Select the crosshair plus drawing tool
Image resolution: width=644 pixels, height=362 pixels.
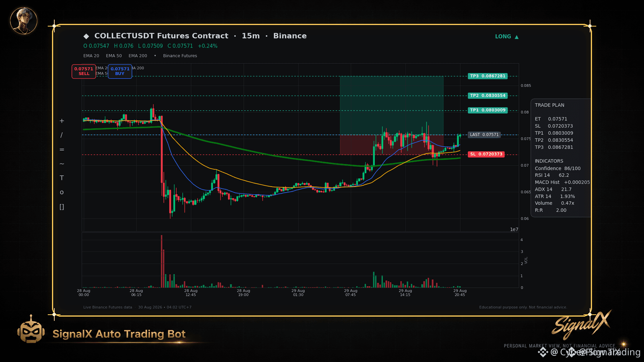62,121
